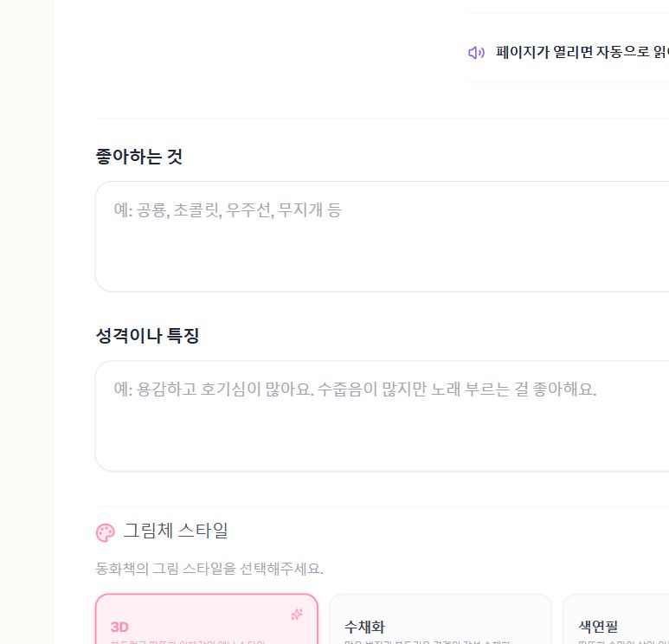Screen dimensions: 669x644
Task: Select the 3D art style card
Action: 207,619
